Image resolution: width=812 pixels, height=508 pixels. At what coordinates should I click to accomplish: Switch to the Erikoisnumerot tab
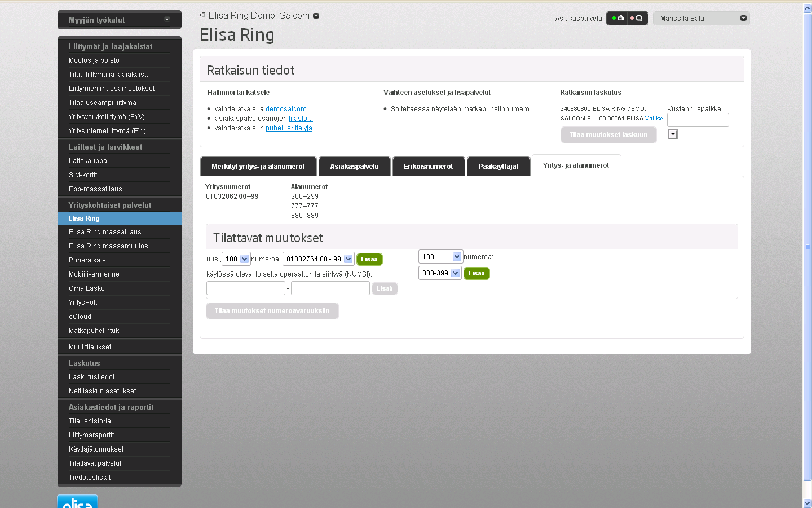429,167
